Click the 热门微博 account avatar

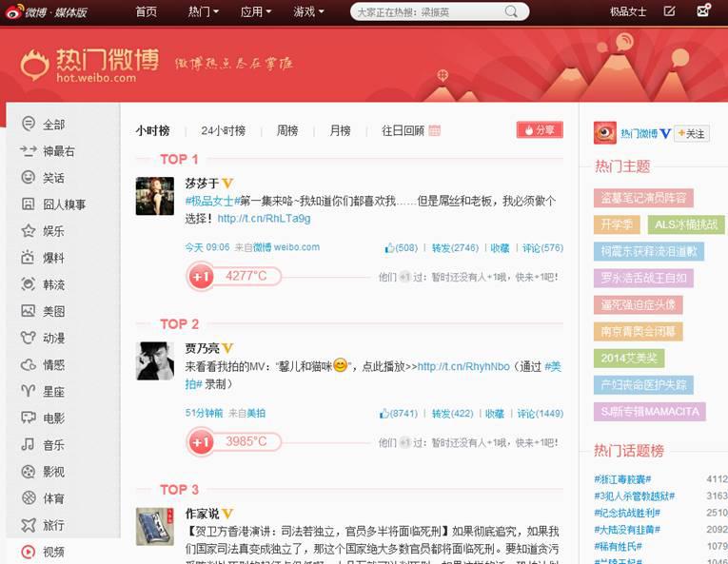[605, 133]
